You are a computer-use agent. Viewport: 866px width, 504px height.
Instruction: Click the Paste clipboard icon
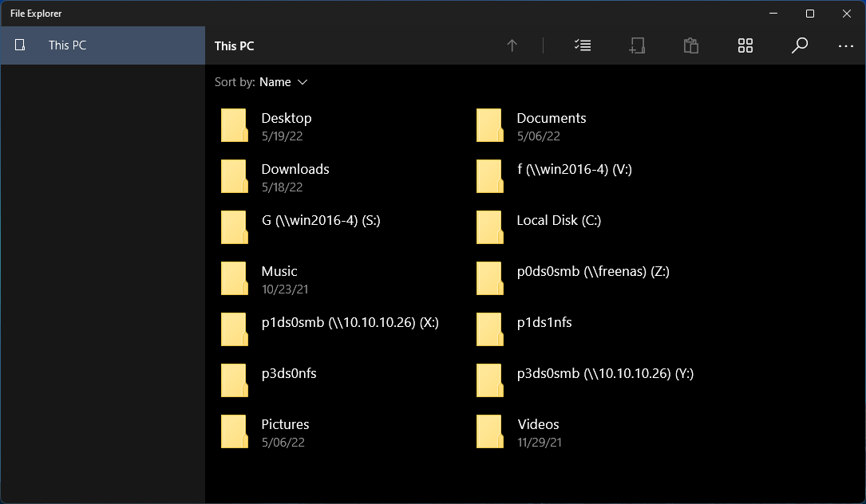click(691, 45)
